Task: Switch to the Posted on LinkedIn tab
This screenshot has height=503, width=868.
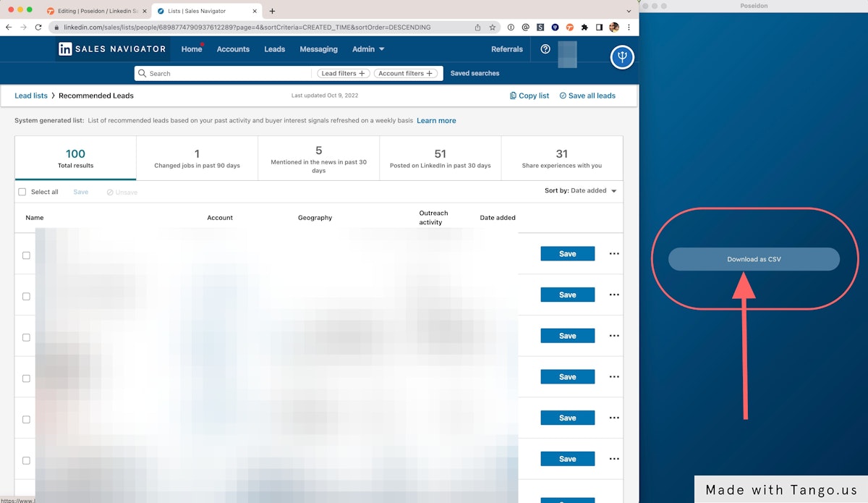Action: 440,158
